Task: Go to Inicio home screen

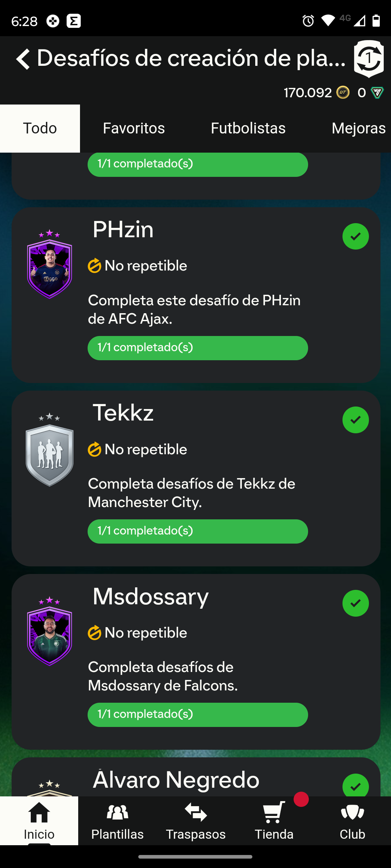Action: tap(39, 821)
